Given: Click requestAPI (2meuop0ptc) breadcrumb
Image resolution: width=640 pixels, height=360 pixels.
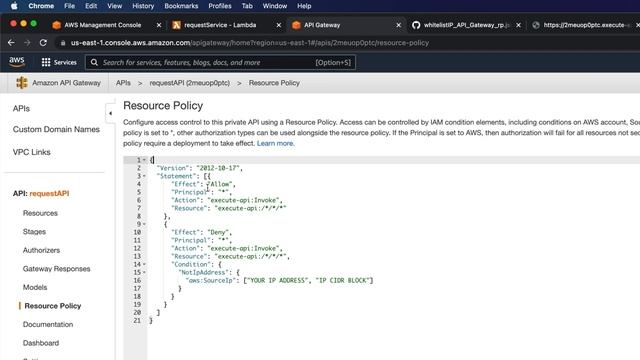Looking at the screenshot, I should (189, 83).
